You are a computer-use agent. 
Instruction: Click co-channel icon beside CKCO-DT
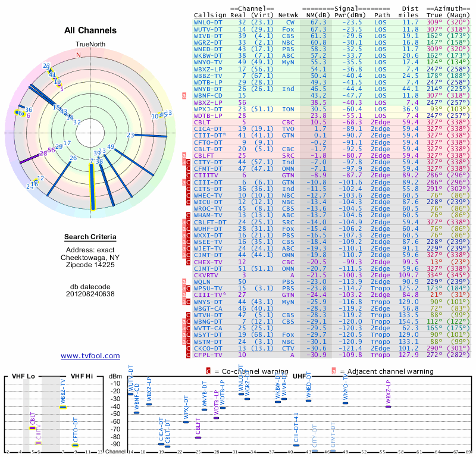pos(188,348)
